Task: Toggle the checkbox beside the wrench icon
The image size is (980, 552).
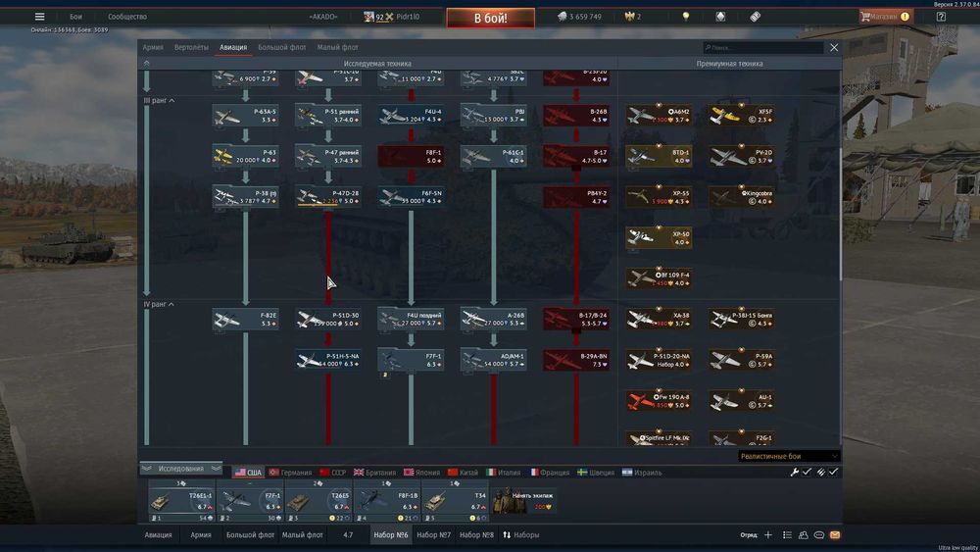Action: click(807, 472)
